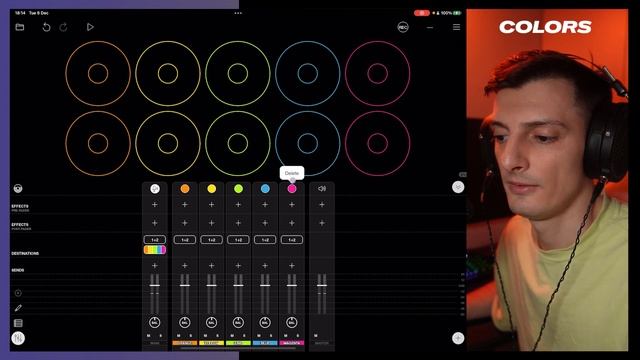This screenshot has height=360, width=640.
Task: Click the rainbow destinations chip on mic channel
Action: pos(155,250)
